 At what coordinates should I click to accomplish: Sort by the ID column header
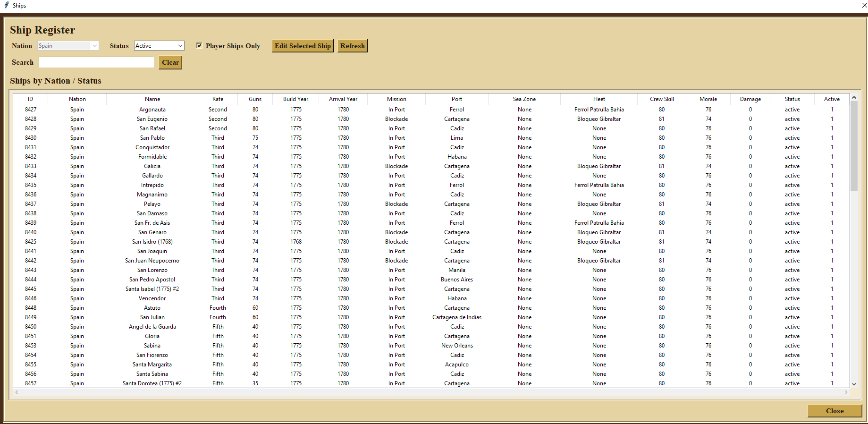(31, 99)
